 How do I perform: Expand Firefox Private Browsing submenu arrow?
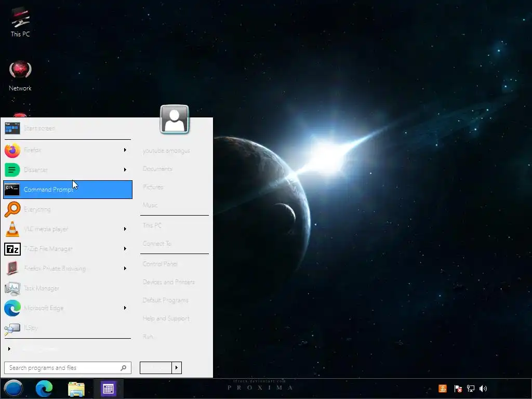tap(125, 269)
